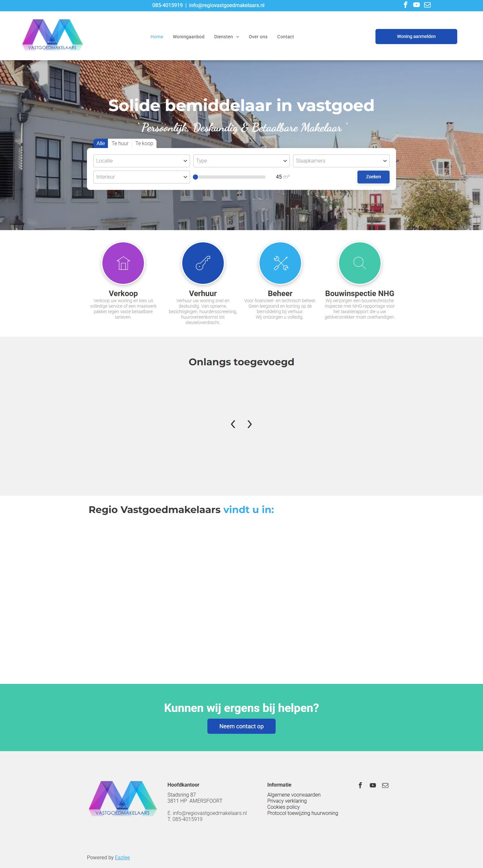Show previous item in Onlangs toegevoegd carousel
The width and height of the screenshot is (483, 868).
tap(233, 424)
